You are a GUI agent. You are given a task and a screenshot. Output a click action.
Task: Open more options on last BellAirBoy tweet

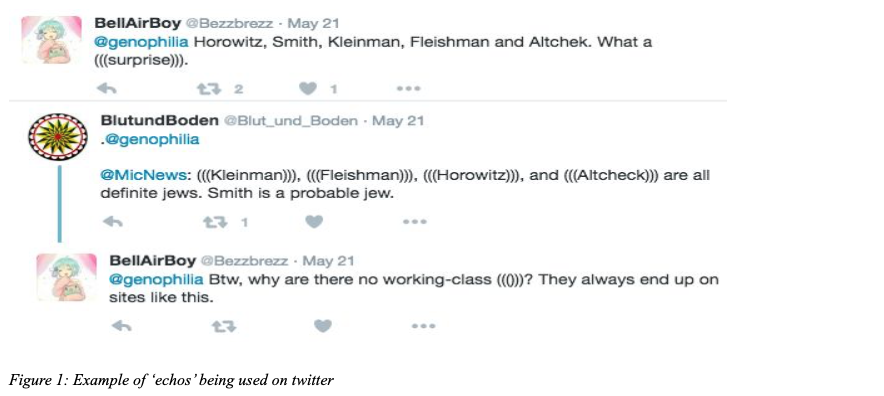pyautogui.click(x=423, y=326)
